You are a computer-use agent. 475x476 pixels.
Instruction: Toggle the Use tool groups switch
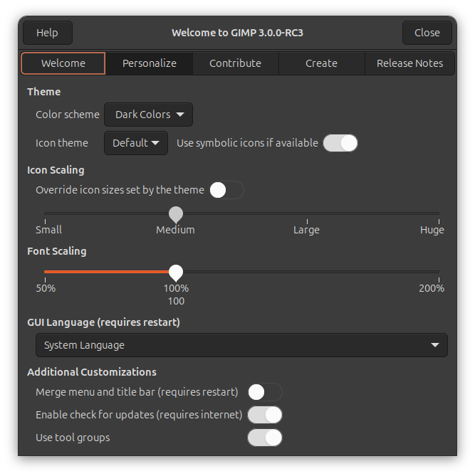[x=265, y=438]
